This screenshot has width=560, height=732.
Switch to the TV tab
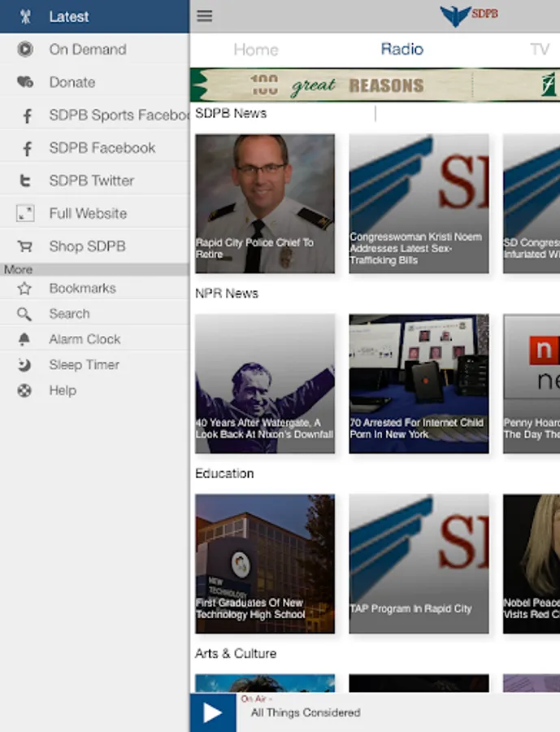click(540, 49)
